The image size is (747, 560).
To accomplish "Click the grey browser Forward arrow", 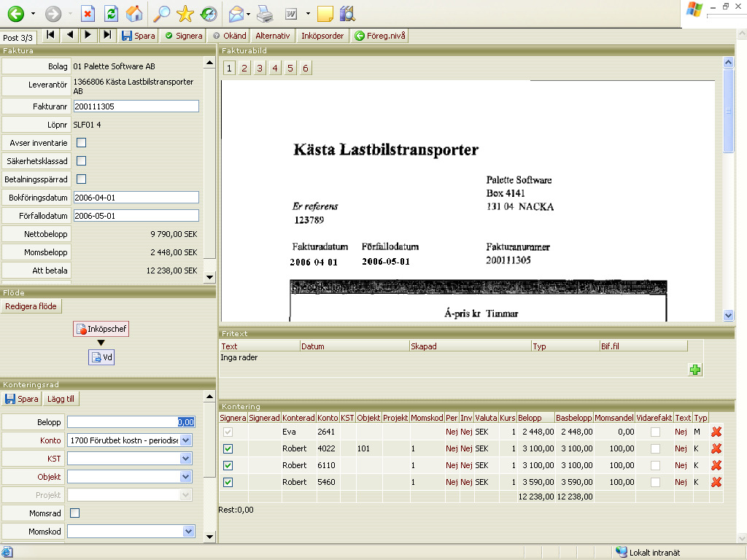I will click(x=53, y=14).
